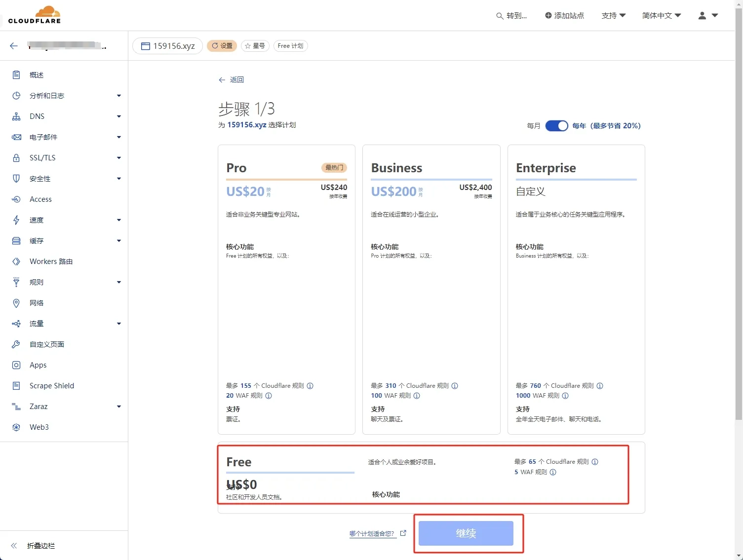The image size is (743, 560).
Task: Click the Cloudflare logo
Action: (35, 15)
